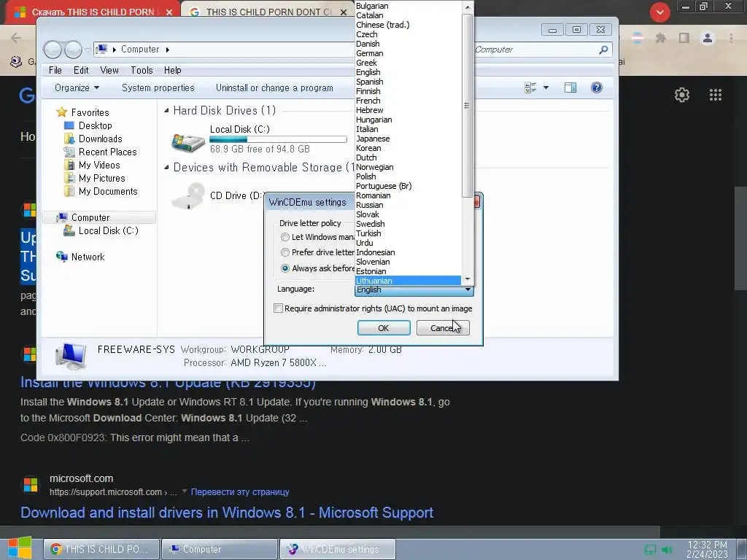Select 'Let Windows manage' drive letter radio
Image resolution: width=747 pixels, height=560 pixels.
pos(285,237)
